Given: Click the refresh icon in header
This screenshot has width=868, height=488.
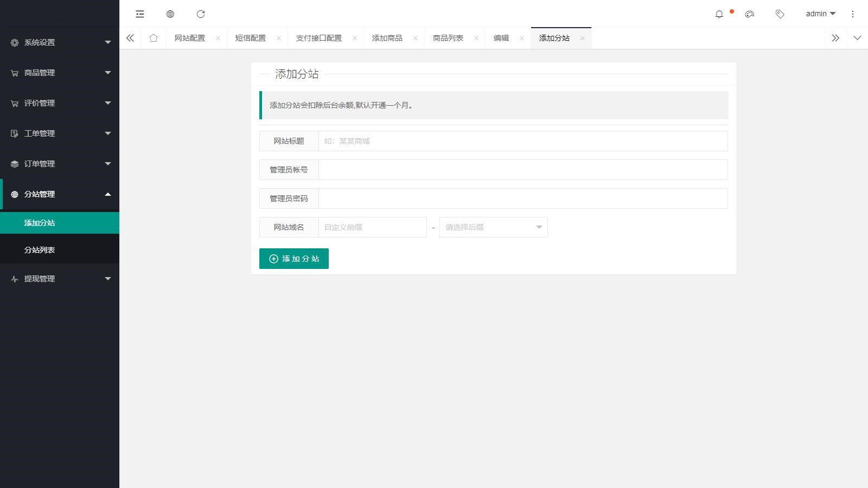Looking at the screenshot, I should click(201, 14).
